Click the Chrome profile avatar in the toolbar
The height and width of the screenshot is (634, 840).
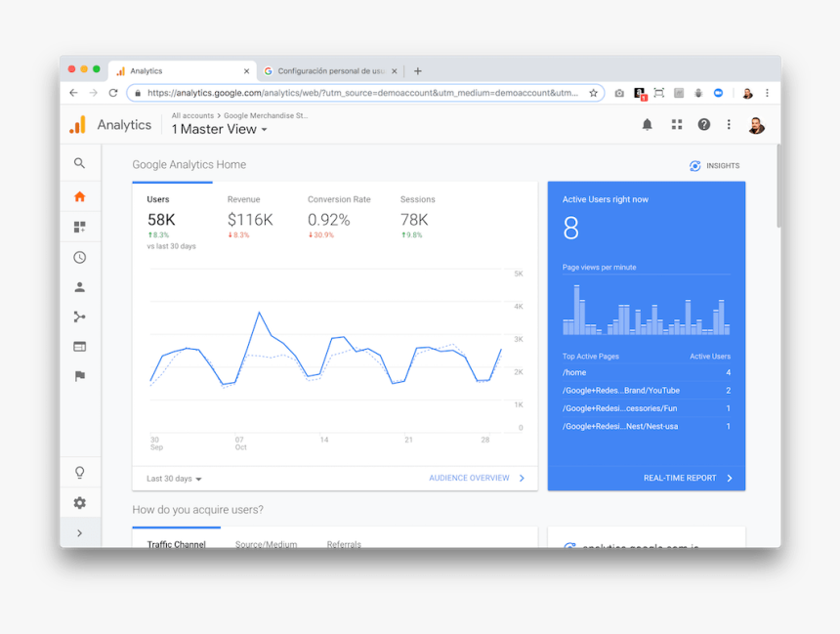coord(747,93)
